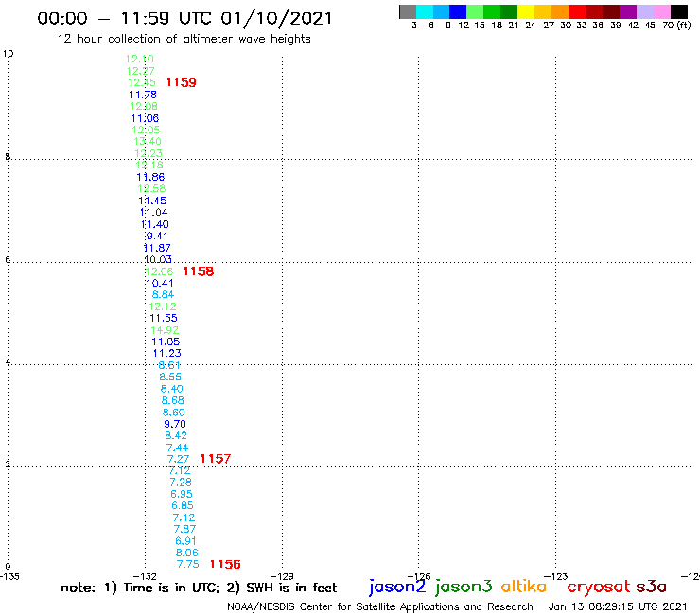Click the wave height value 8.55
700x615 pixels.
tap(170, 378)
